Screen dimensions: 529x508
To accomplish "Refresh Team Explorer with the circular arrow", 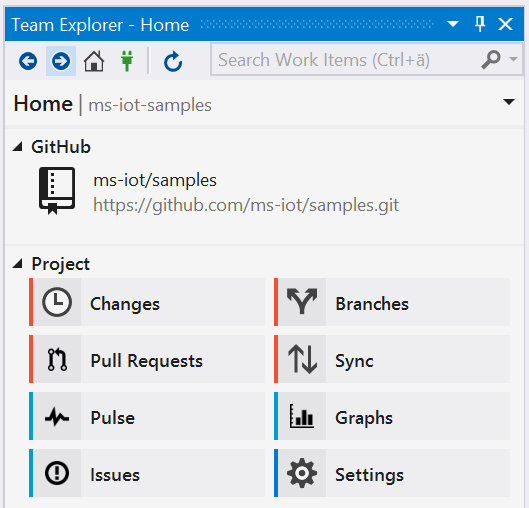I will click(x=173, y=61).
